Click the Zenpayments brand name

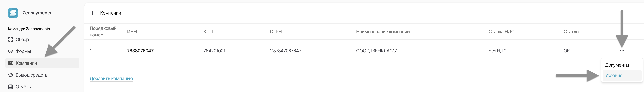tap(37, 13)
